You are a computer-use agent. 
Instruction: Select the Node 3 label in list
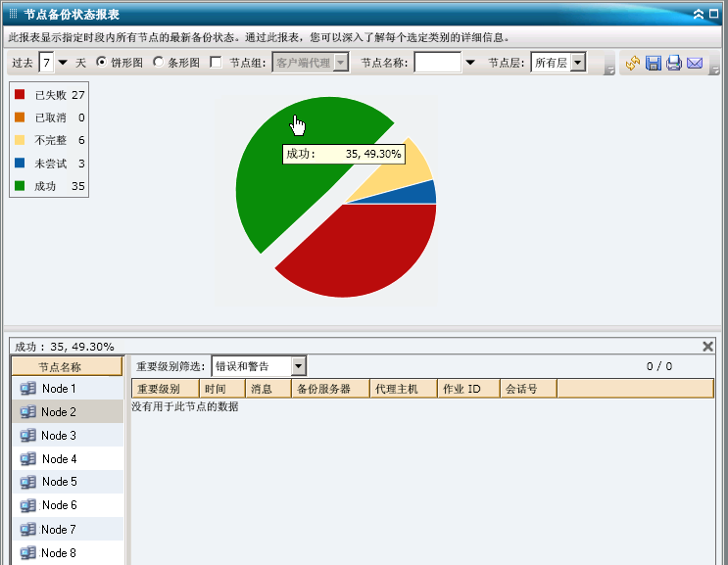coord(59,436)
